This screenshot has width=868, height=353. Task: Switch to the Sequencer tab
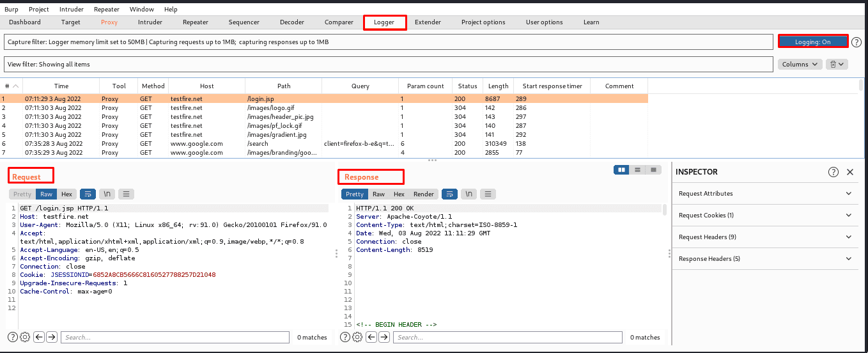tap(244, 22)
